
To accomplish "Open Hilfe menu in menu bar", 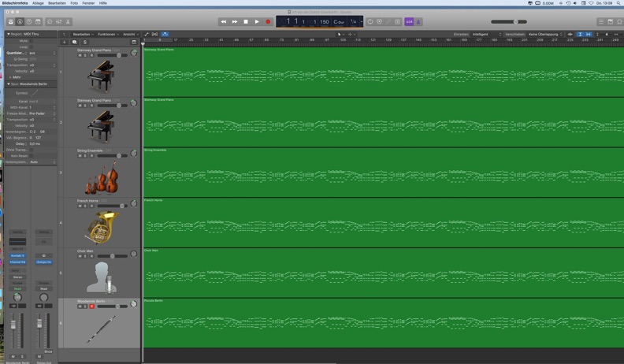I will coord(103,3).
